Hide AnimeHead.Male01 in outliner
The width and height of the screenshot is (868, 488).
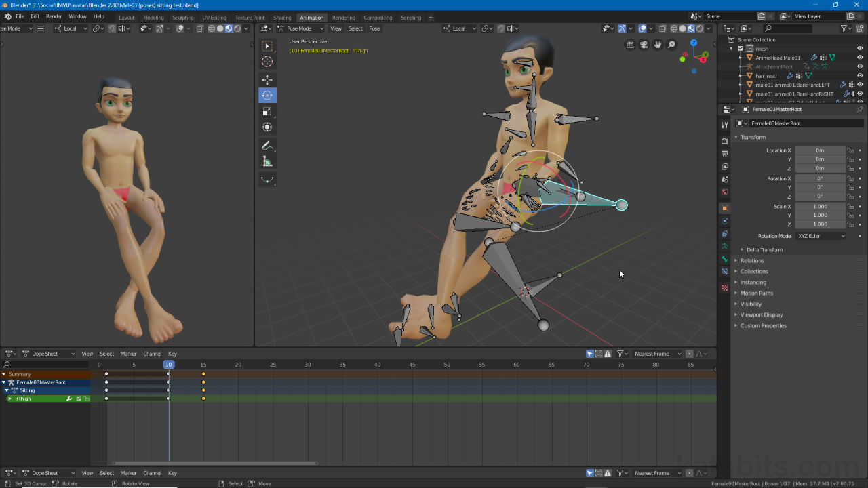pyautogui.click(x=860, y=58)
